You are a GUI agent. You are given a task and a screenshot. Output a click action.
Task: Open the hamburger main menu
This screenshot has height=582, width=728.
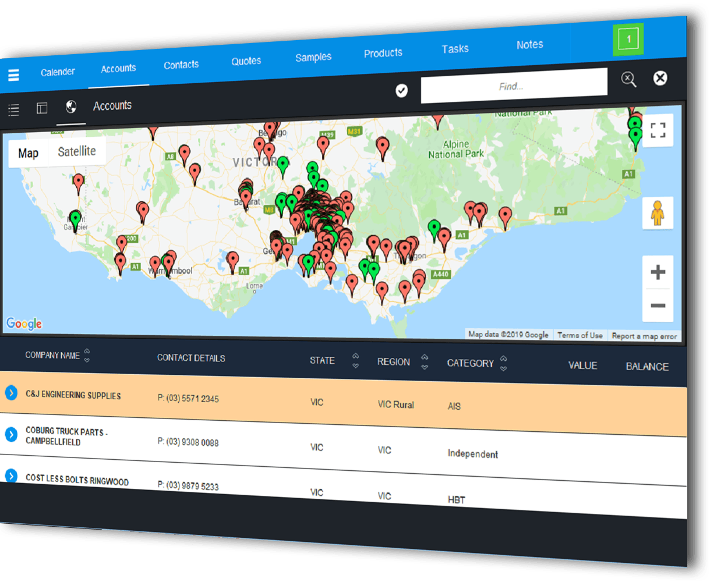point(13,75)
